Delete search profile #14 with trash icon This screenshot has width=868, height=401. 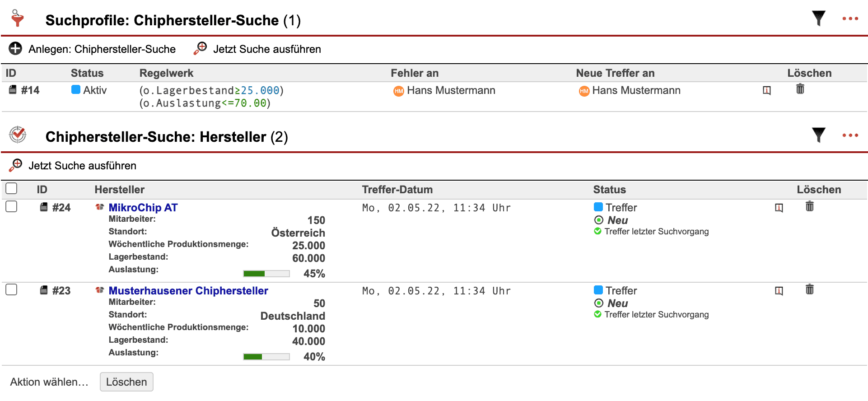[800, 89]
